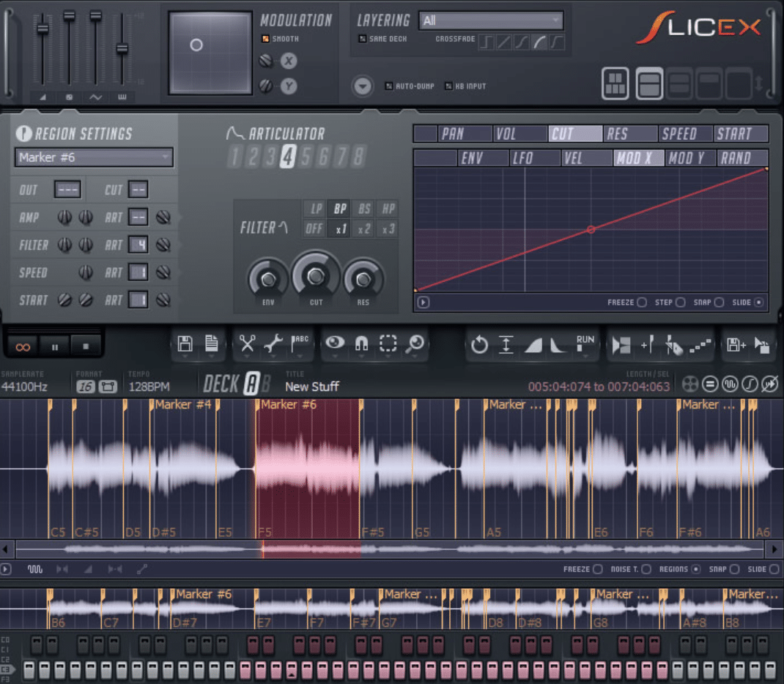Viewport: 784px width, 684px height.
Task: Toggle the Same Deck checkbox
Action: (363, 39)
